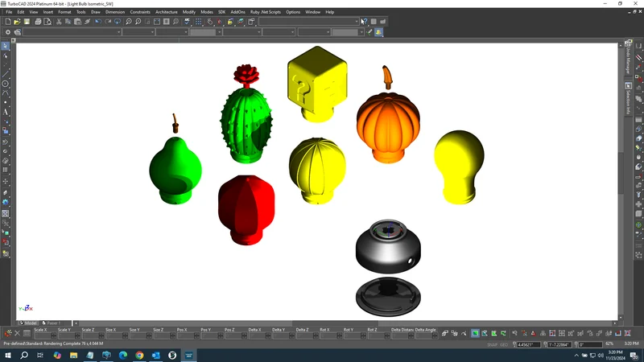Image resolution: width=644 pixels, height=362 pixels.
Task: Toggle the SNAP indicator in the status bar
Action: 492,344
